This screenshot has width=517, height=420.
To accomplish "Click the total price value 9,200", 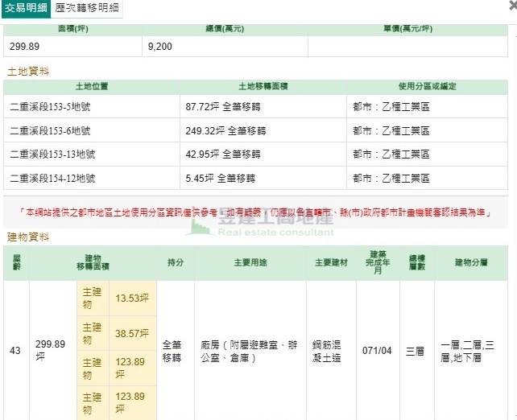I will pos(159,47).
